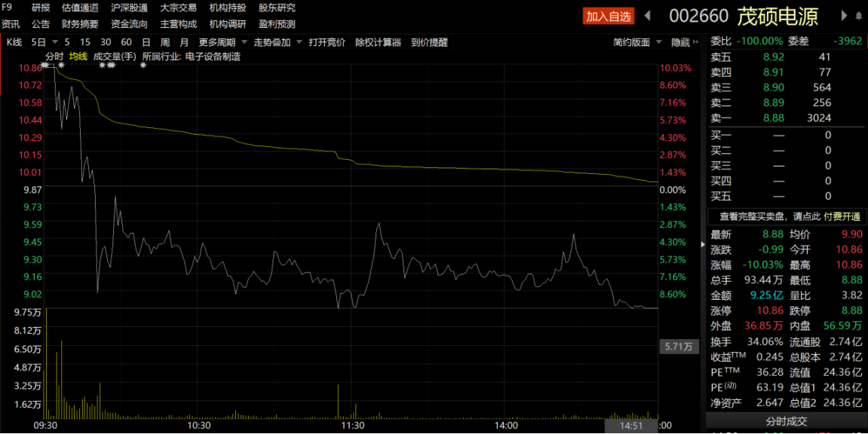Screen dimensions: 868x434
Task: Open the 资金流向 menu item
Action: 129,23
